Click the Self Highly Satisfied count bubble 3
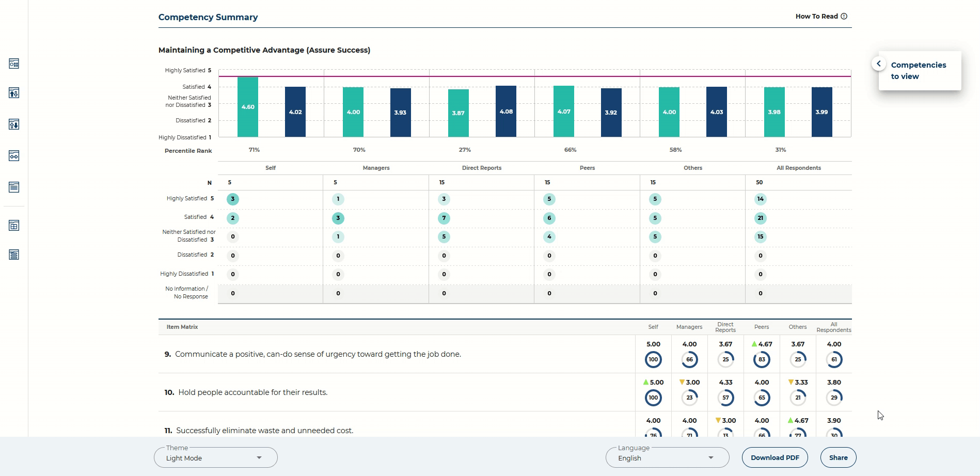980x476 pixels. tap(233, 199)
